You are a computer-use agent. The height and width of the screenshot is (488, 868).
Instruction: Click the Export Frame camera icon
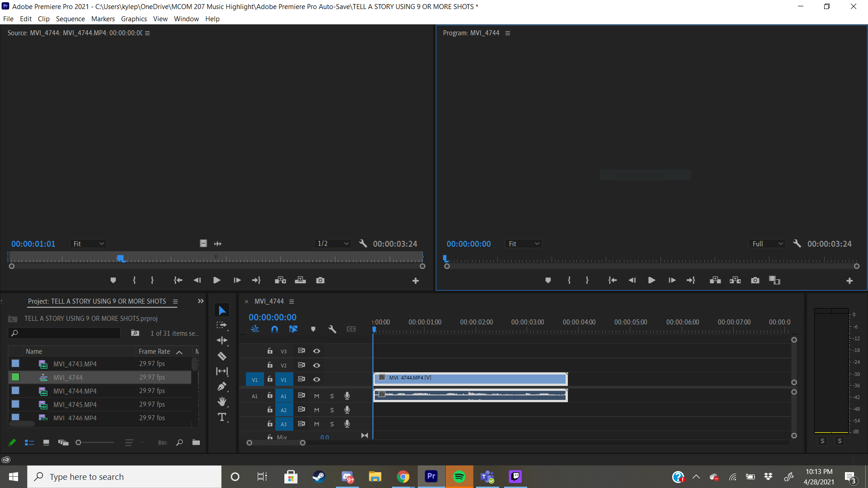point(755,280)
